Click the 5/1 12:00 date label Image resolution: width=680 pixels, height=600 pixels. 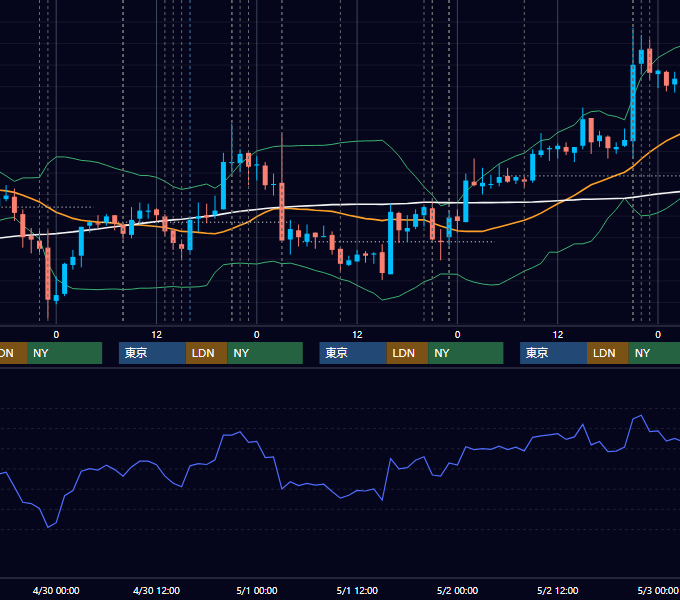click(x=357, y=590)
